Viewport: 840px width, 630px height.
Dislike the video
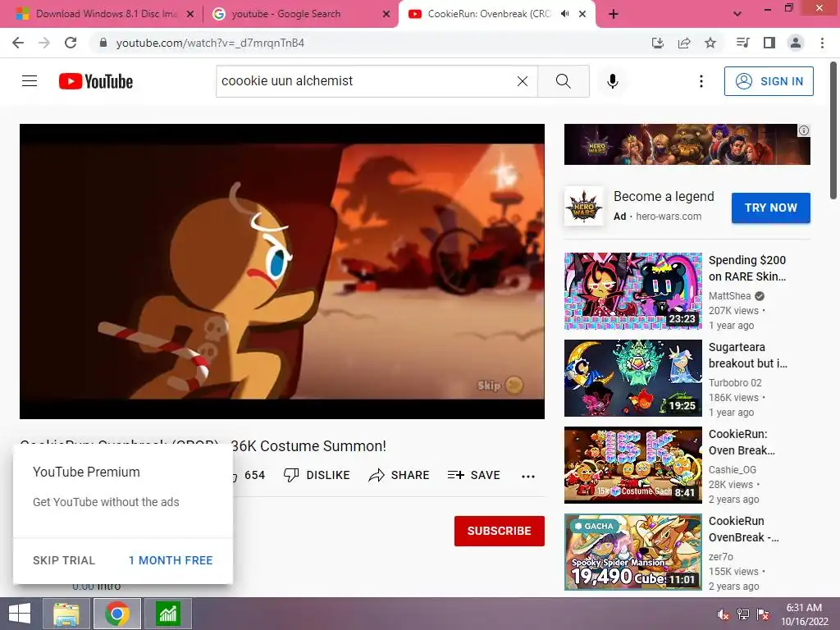(x=317, y=475)
